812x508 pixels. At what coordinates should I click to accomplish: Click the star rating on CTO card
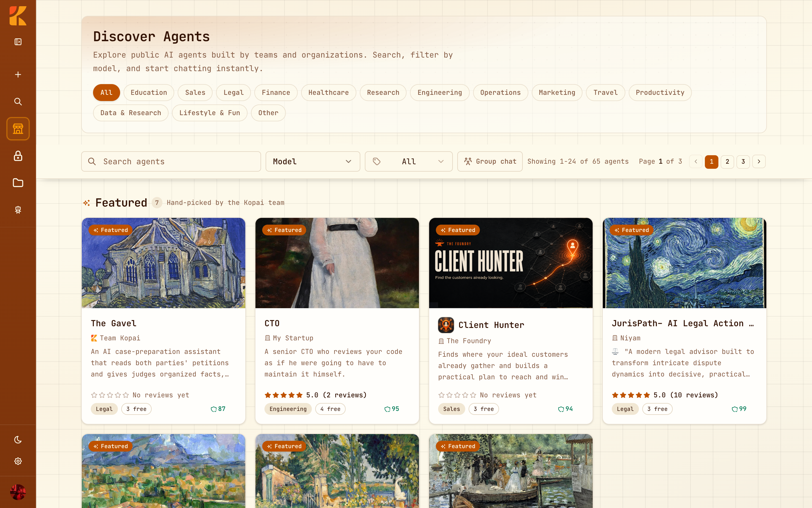[284, 395]
